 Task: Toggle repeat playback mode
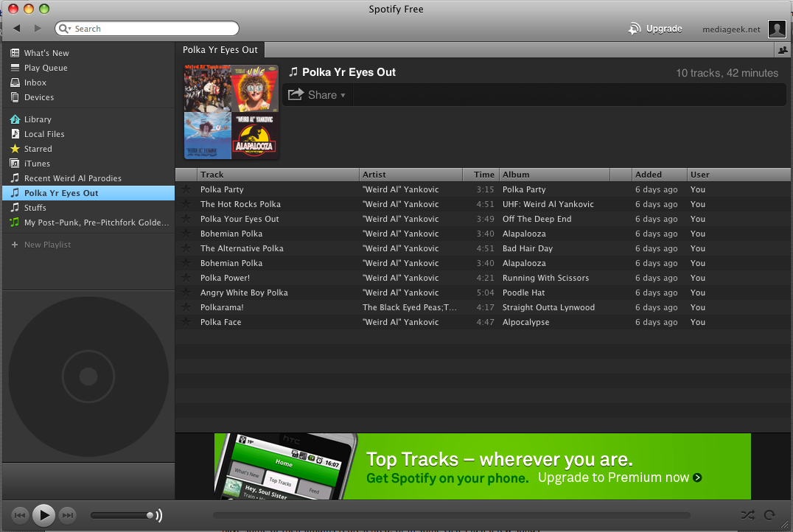pos(770,515)
